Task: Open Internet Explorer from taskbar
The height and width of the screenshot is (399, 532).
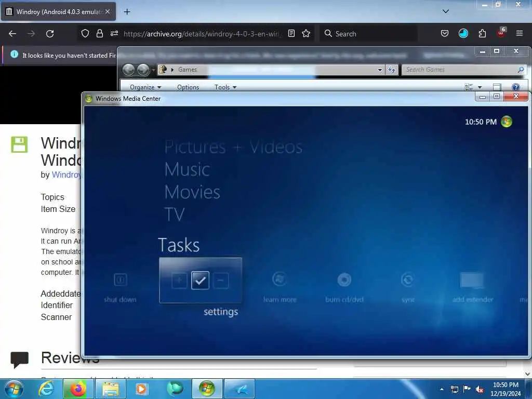Action: click(46, 389)
